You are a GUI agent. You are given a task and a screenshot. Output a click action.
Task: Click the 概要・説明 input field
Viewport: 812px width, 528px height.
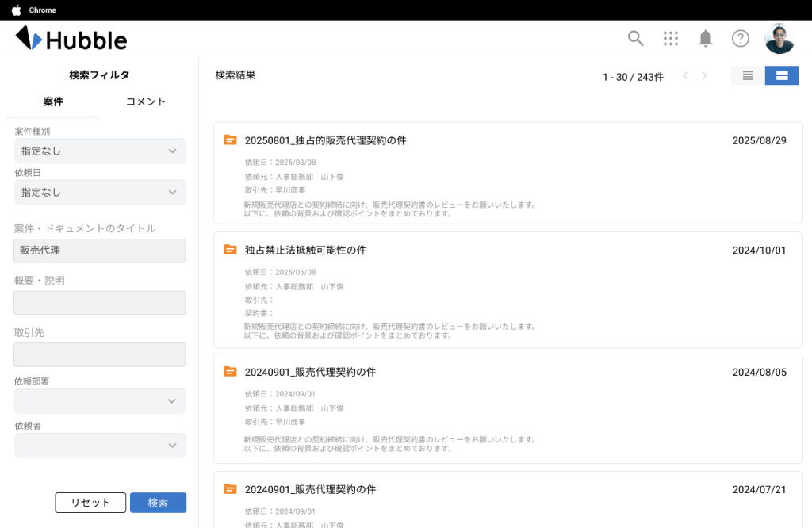pos(100,302)
